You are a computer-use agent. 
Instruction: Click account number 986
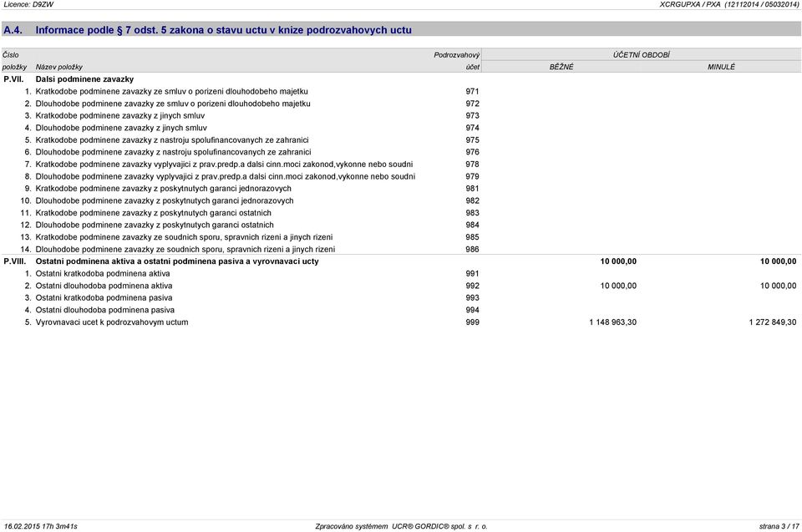(x=472, y=249)
